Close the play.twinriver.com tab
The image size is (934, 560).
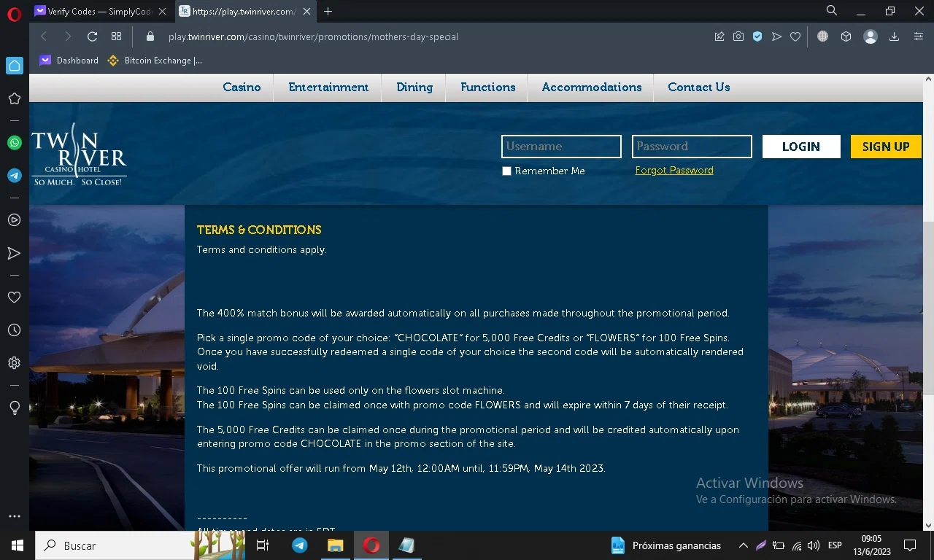pos(306,11)
